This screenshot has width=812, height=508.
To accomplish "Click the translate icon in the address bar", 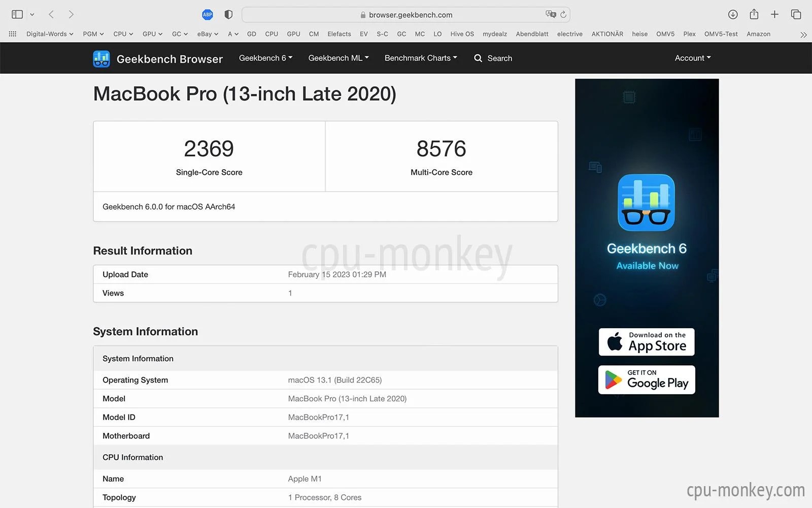I will (551, 14).
